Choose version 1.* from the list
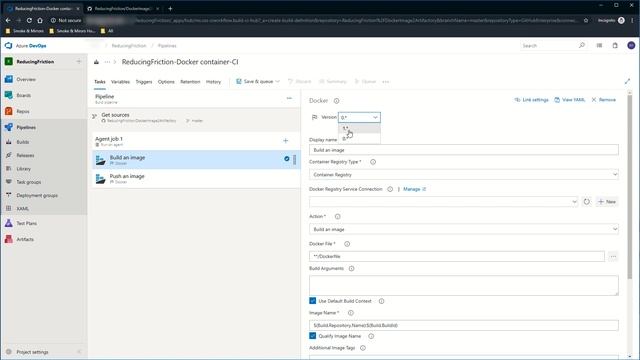 359,128
